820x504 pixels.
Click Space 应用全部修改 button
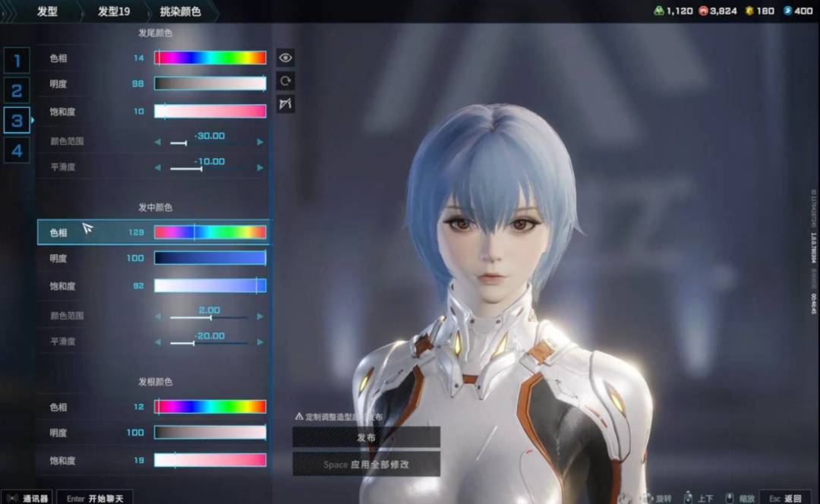pyautogui.click(x=366, y=465)
